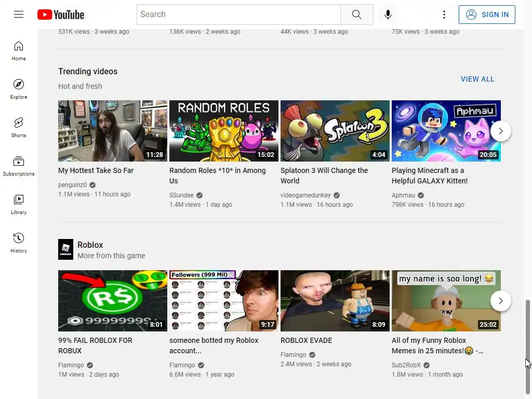
Task: Open Sub2RobX channel link
Action: pos(406,365)
